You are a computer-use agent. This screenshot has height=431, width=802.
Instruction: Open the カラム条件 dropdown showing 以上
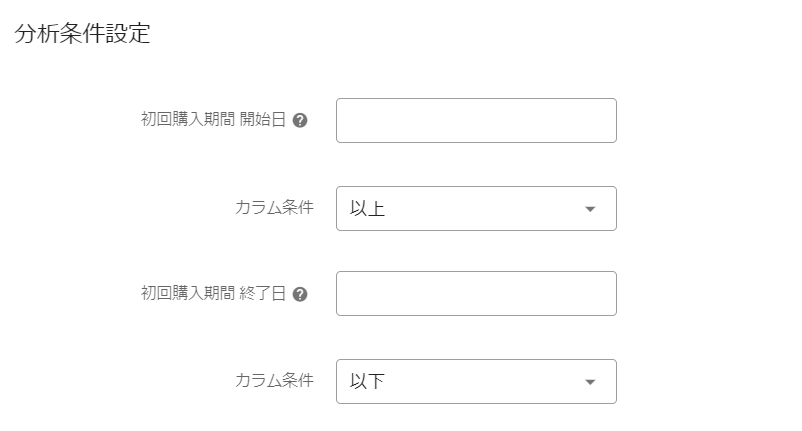(x=476, y=208)
